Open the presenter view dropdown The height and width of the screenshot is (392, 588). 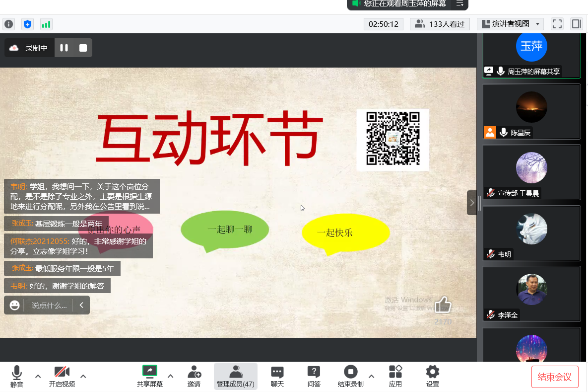[x=511, y=24]
